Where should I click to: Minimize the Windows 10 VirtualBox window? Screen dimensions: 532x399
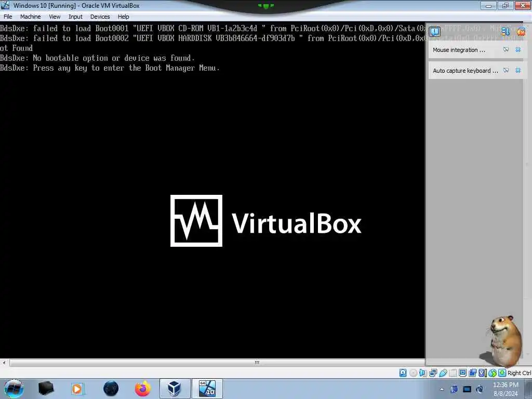coord(488,5)
